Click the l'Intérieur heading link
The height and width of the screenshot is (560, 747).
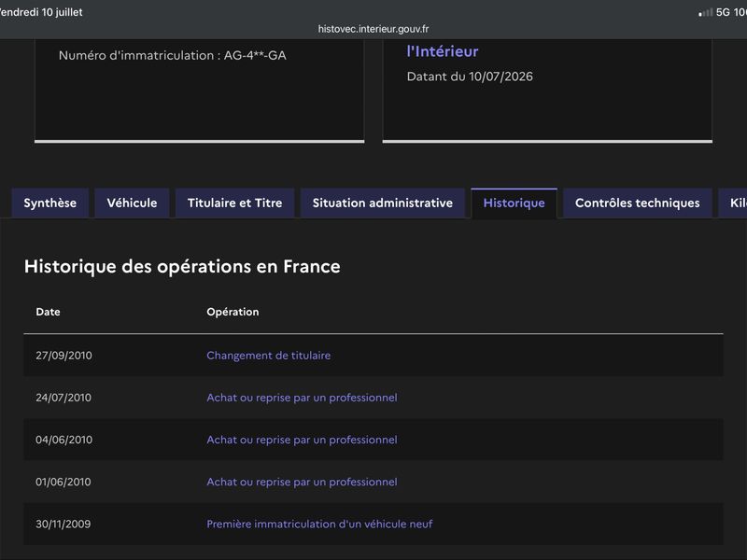pos(443,51)
